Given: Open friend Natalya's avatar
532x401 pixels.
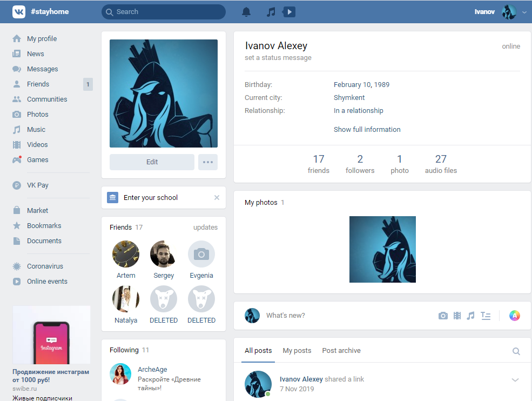Looking at the screenshot, I should coord(126,299).
